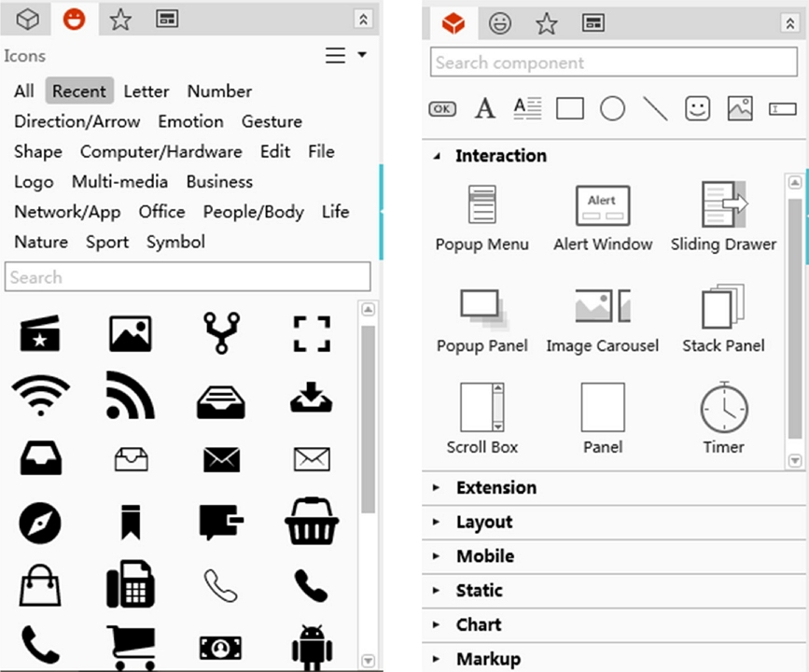Filter icons by the Emotion category
This screenshot has width=809, height=672.
190,121
